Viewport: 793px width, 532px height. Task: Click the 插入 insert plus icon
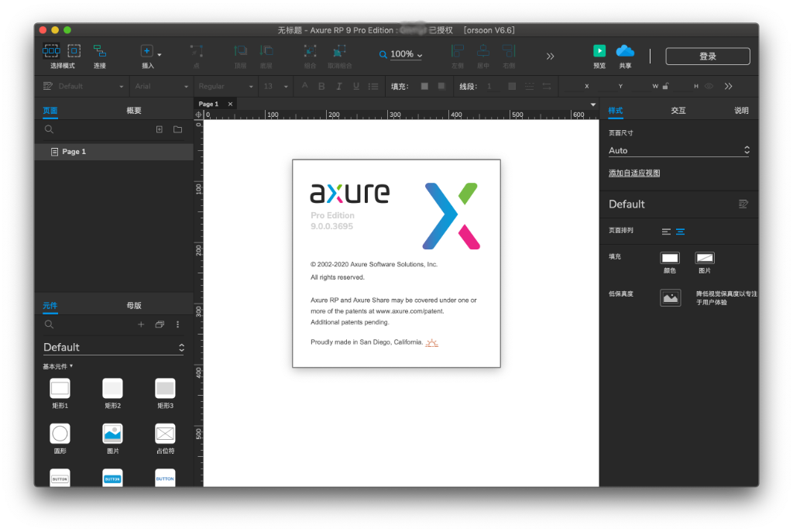tap(146, 50)
